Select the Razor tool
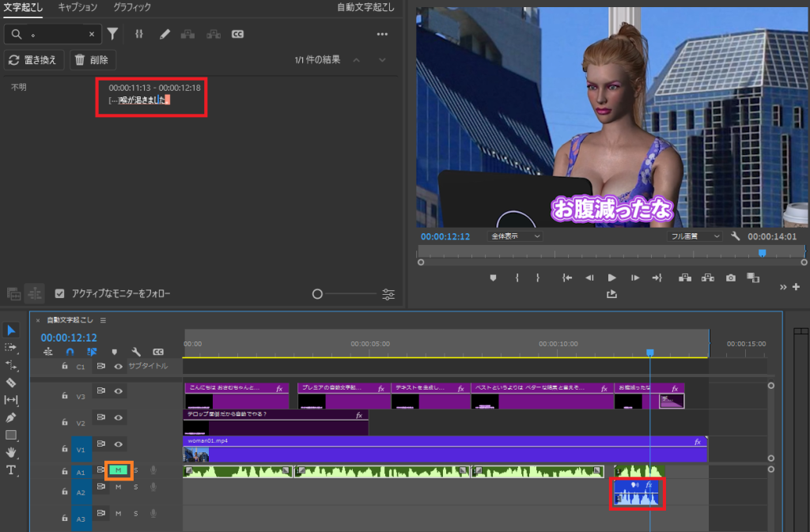This screenshot has width=810, height=532. coord(11,382)
